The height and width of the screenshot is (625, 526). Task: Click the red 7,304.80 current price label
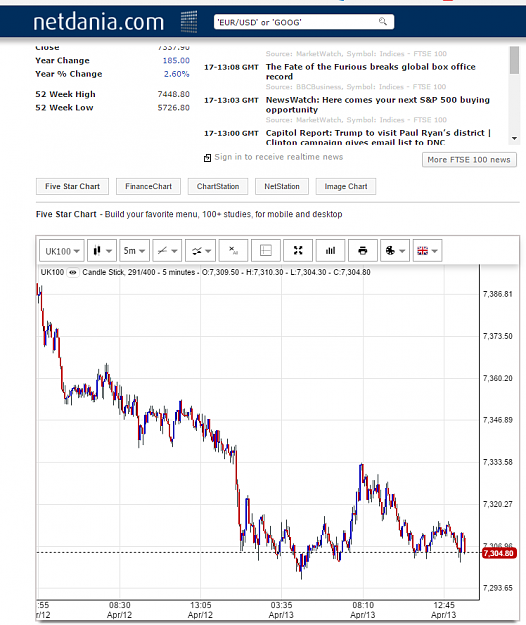[499, 553]
